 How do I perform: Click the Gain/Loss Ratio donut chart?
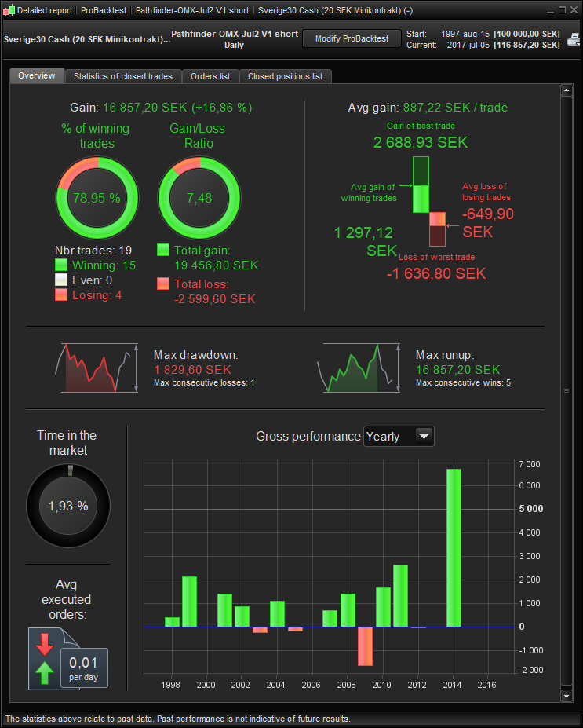(199, 198)
